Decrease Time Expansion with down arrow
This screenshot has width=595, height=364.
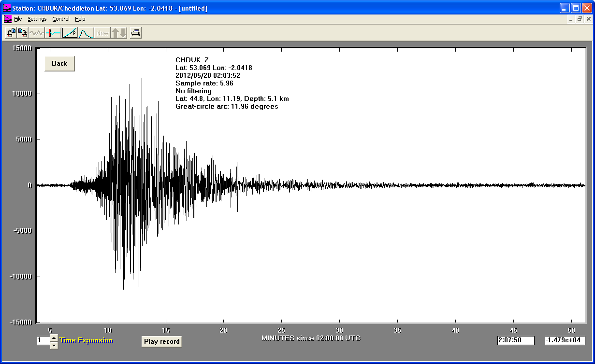click(54, 345)
